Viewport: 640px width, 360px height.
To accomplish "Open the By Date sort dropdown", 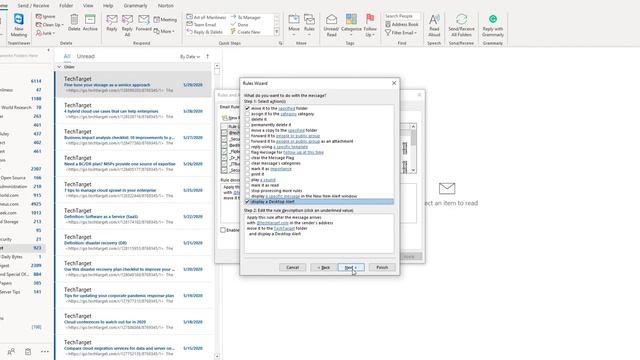I will click(x=190, y=57).
